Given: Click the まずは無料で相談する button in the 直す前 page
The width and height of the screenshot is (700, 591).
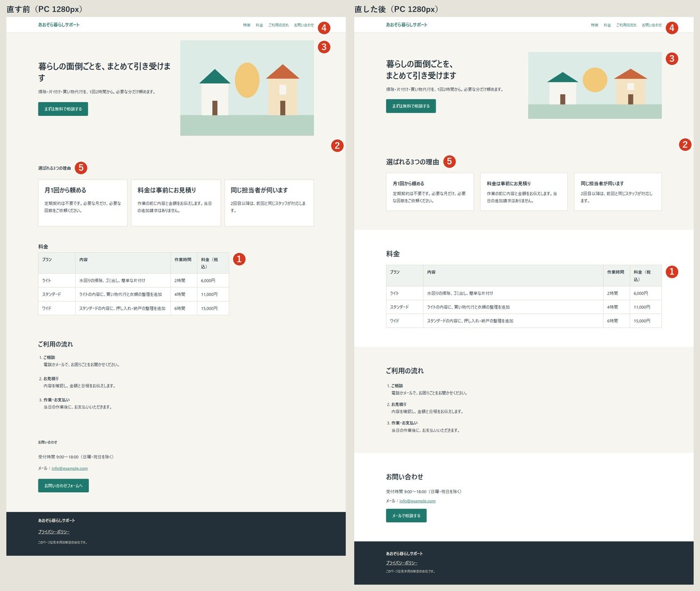Looking at the screenshot, I should click(63, 109).
